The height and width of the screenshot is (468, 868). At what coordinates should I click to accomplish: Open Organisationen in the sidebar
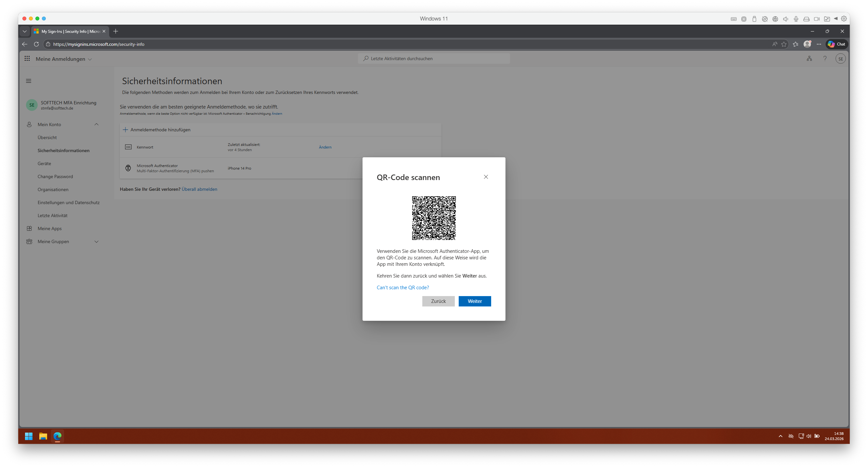(53, 189)
